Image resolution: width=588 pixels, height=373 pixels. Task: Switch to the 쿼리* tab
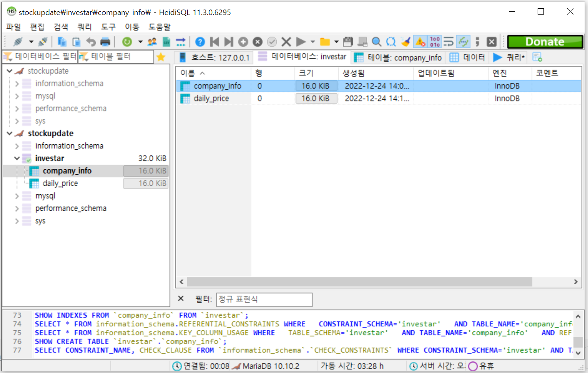(x=509, y=57)
